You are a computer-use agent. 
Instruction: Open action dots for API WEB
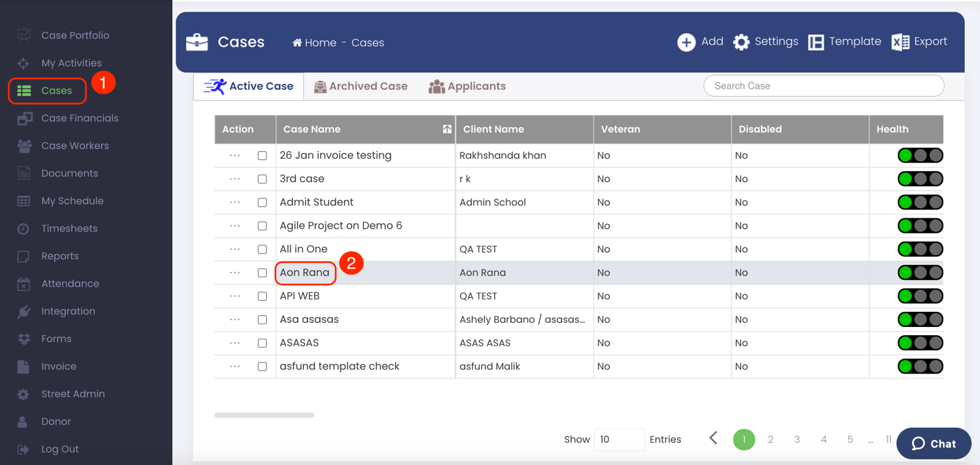[235, 296]
